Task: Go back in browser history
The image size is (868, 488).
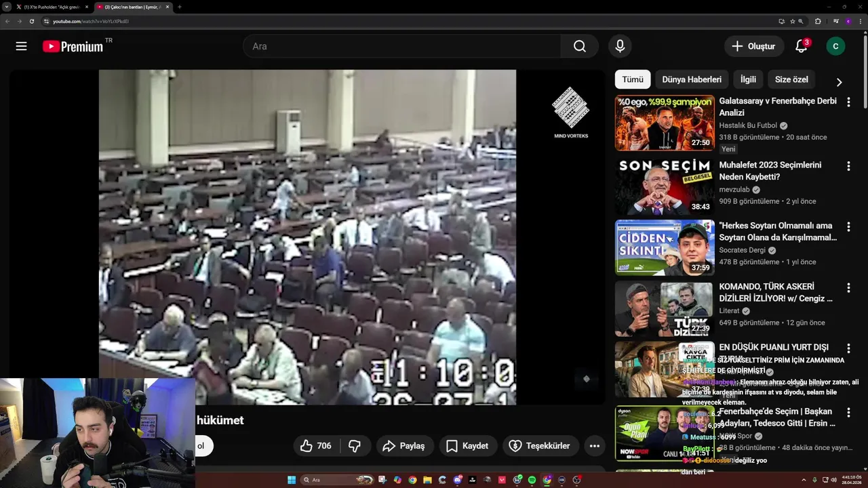Action: tap(7, 21)
